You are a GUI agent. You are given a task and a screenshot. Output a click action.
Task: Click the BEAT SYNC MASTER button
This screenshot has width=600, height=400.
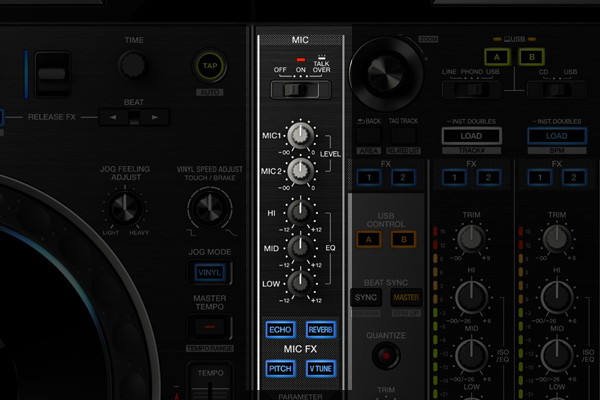pos(406,297)
